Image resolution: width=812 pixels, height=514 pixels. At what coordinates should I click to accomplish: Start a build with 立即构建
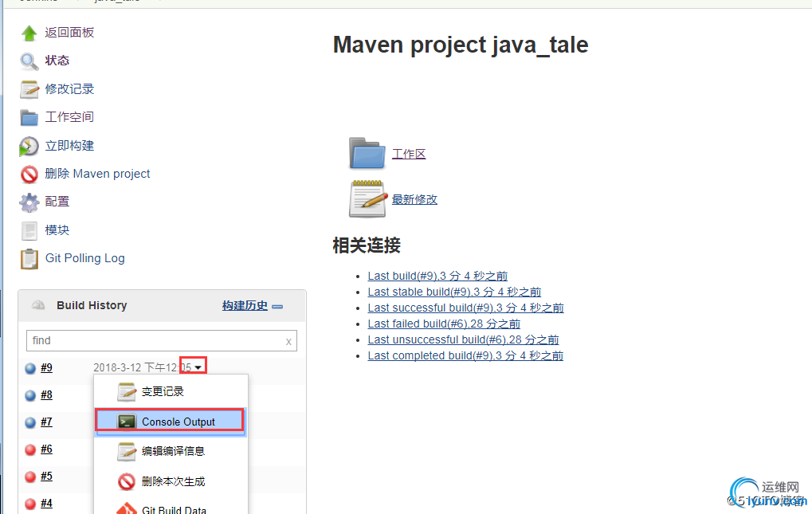(69, 146)
